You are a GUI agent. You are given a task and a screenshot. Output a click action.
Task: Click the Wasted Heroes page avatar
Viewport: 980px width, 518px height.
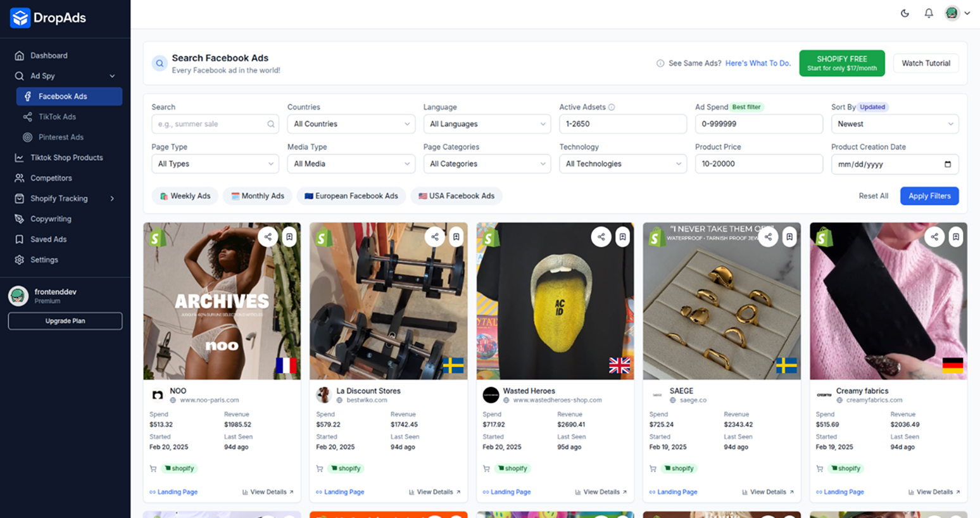point(491,395)
